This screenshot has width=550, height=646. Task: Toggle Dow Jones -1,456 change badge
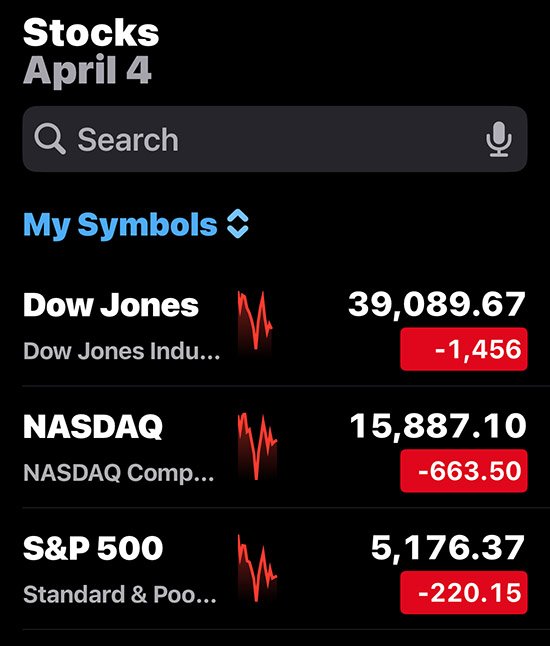(x=463, y=349)
